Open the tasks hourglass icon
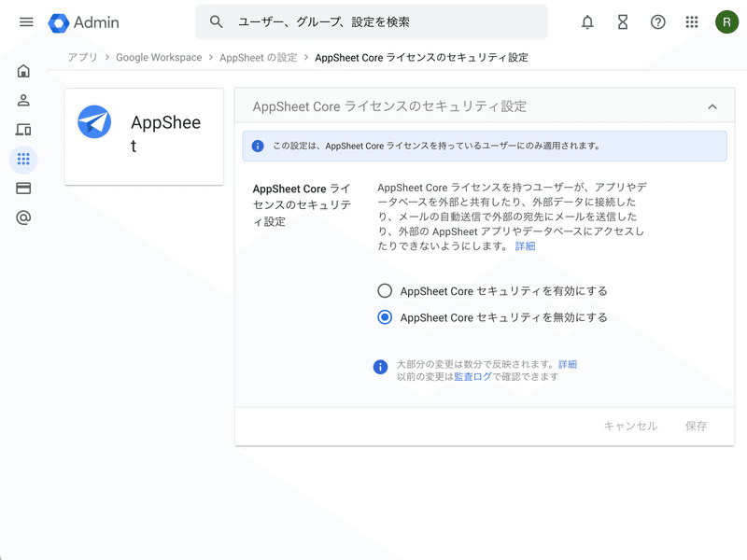This screenshot has width=747, height=560. pyautogui.click(x=623, y=22)
